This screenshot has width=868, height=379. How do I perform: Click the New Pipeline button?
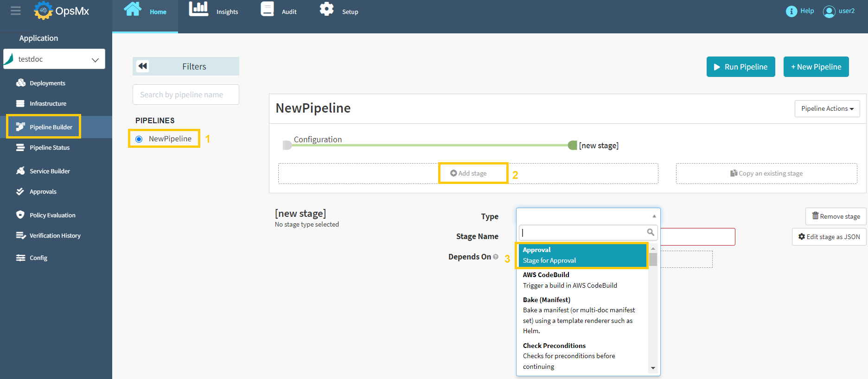click(x=816, y=67)
